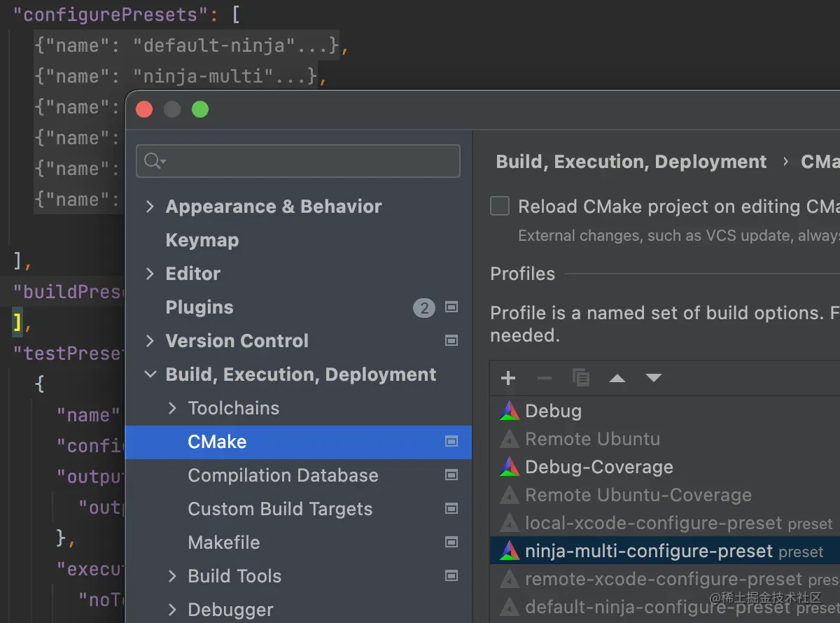The height and width of the screenshot is (623, 840).
Task: Move profile up with the up arrow
Action: 617,378
